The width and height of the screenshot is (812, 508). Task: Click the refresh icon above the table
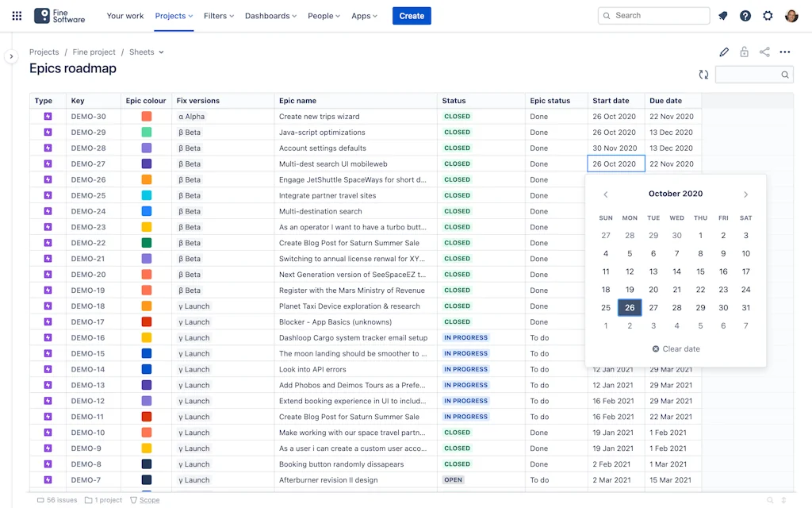pyautogui.click(x=703, y=75)
